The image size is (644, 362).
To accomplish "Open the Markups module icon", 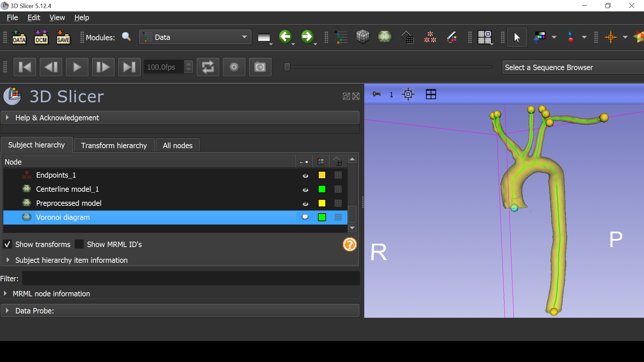I will tap(430, 37).
